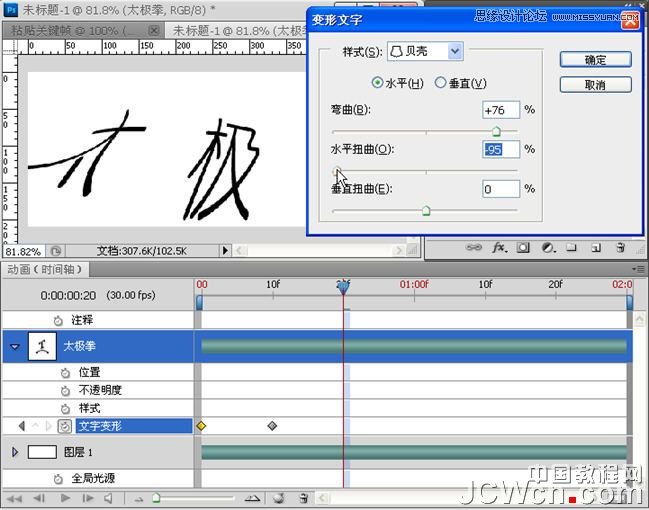Toggle stopwatch for 样式 property
This screenshot has width=649, height=510.
[x=65, y=409]
